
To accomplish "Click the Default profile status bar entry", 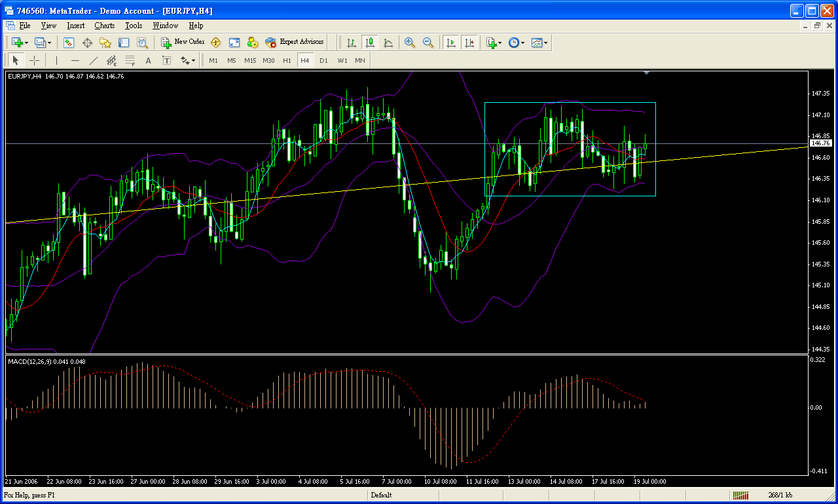I will click(x=380, y=495).
